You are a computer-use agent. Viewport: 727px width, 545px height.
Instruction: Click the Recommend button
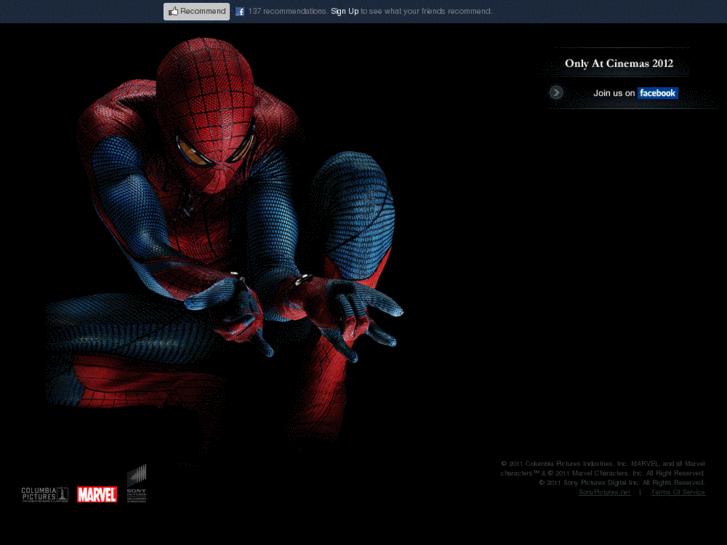[197, 12]
